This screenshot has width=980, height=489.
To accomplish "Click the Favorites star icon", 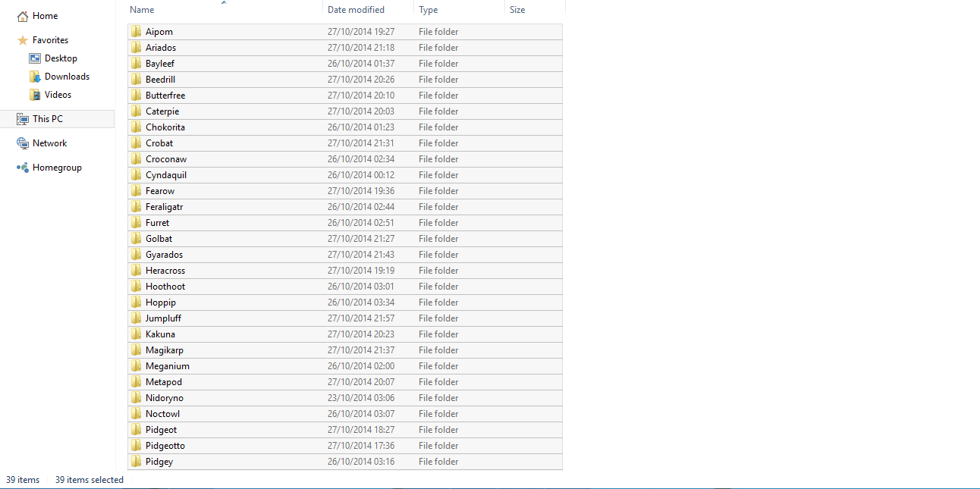I will coord(23,40).
